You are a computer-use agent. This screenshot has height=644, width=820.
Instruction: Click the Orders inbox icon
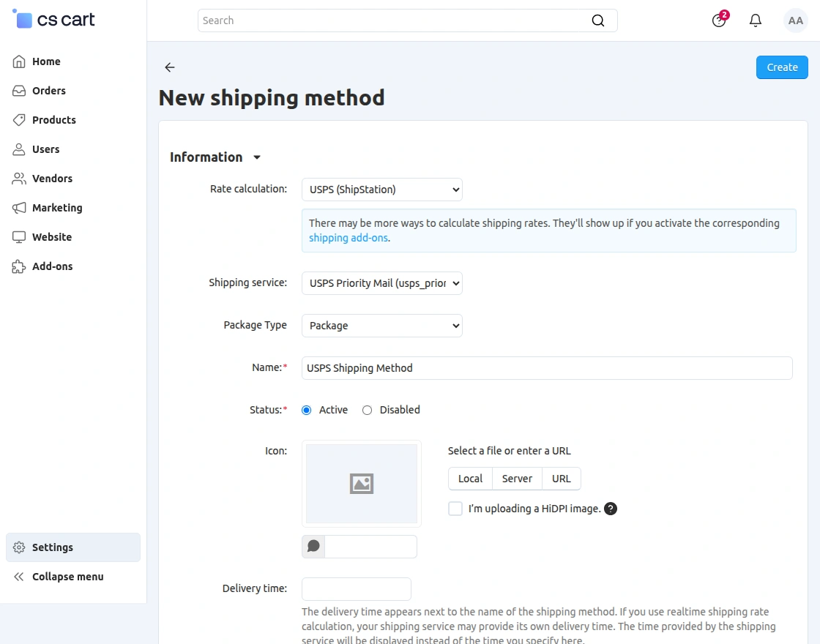click(x=19, y=91)
